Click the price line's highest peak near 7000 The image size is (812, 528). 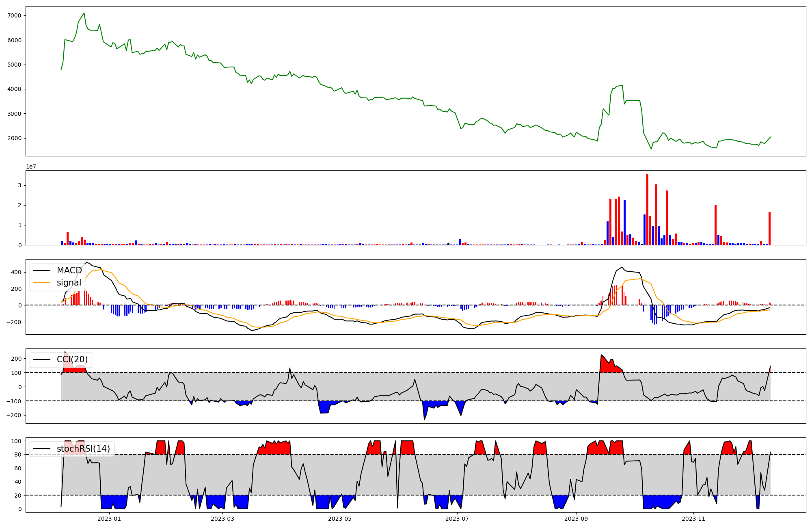84,13
